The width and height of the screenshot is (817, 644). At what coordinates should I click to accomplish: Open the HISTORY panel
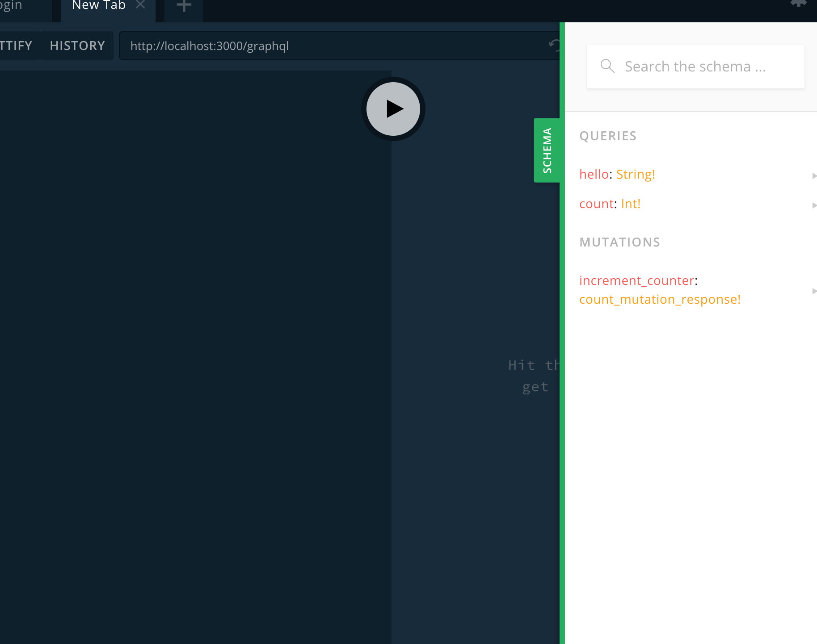click(x=77, y=46)
